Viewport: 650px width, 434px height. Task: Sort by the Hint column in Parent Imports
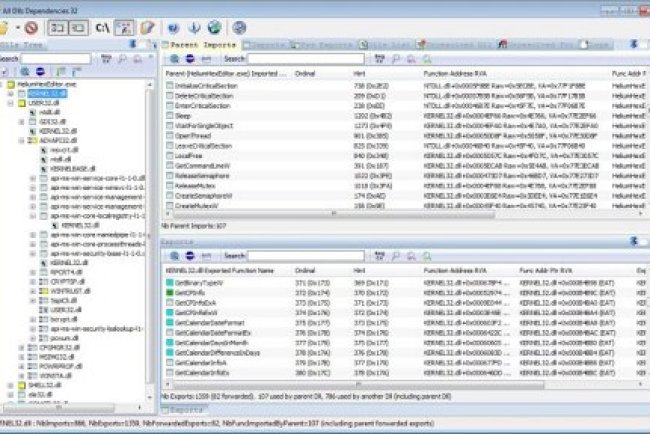359,74
